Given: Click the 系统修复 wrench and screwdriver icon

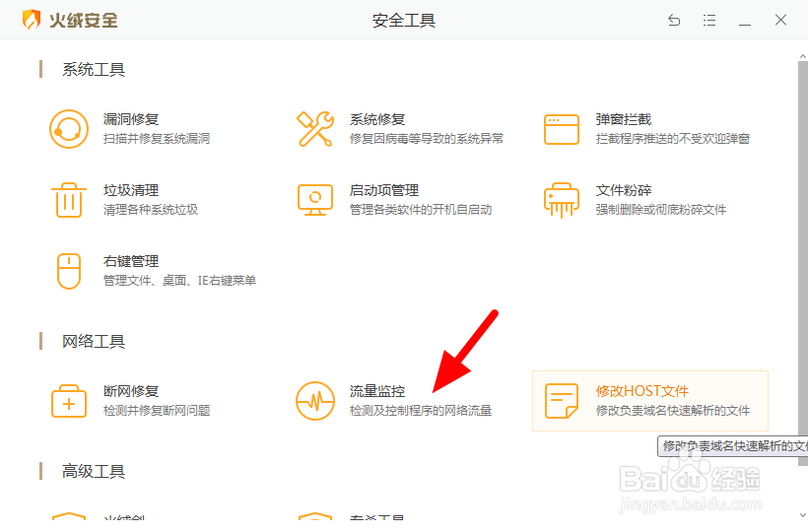Looking at the screenshot, I should tap(315, 129).
